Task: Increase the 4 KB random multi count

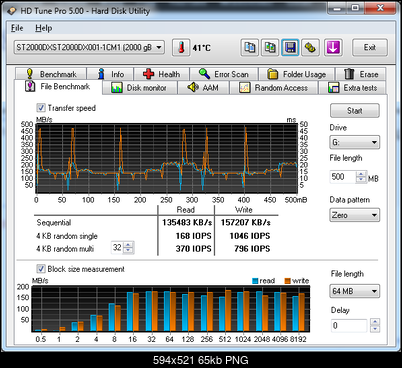Action: click(x=128, y=245)
